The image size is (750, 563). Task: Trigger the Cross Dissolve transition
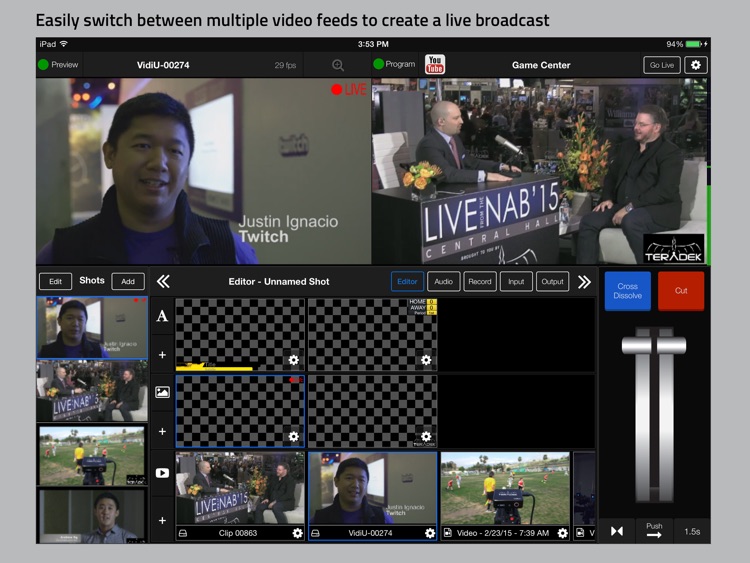pos(628,291)
